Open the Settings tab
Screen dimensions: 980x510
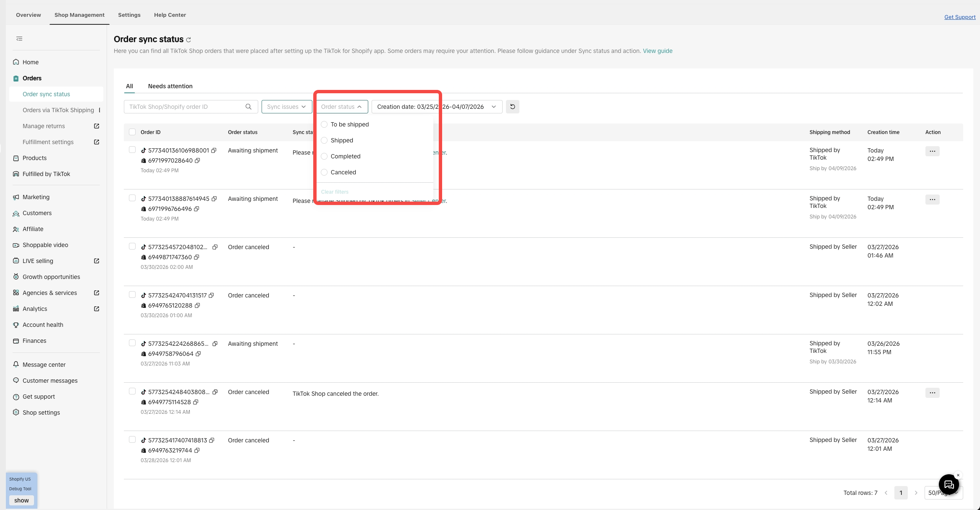[129, 15]
